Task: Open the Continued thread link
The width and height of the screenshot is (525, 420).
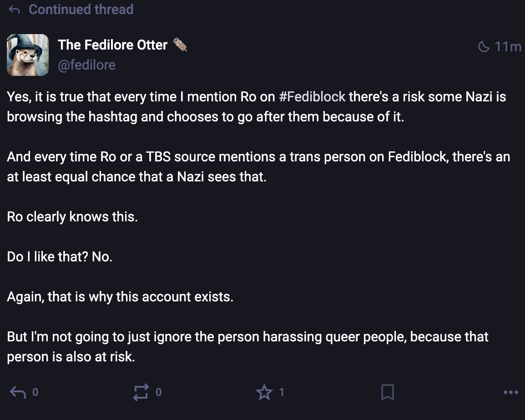Action: coord(81,10)
